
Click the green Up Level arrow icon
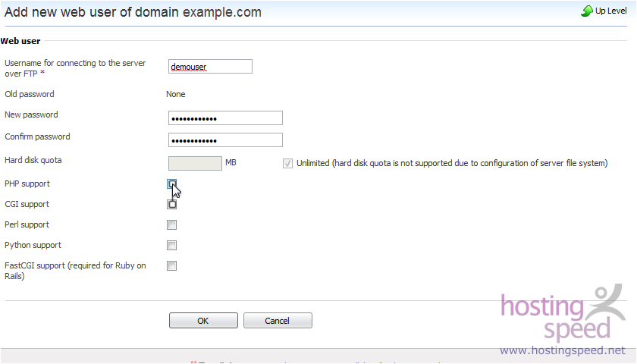pyautogui.click(x=587, y=11)
